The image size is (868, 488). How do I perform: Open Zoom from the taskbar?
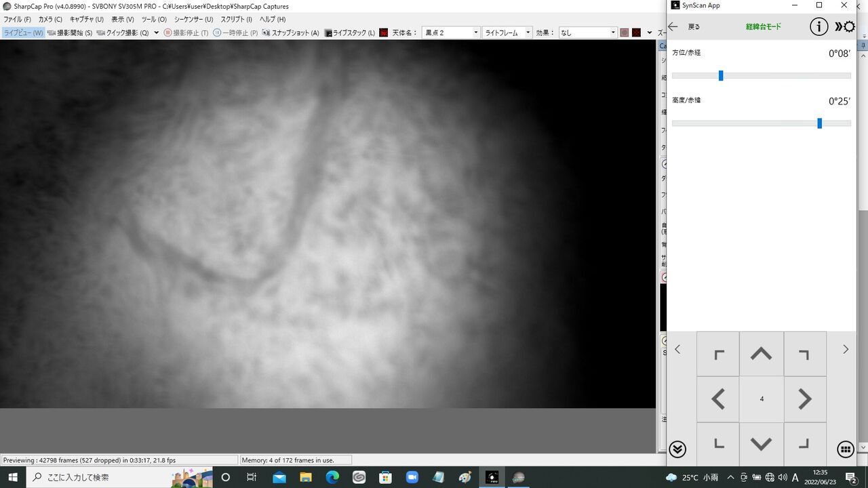(x=412, y=477)
